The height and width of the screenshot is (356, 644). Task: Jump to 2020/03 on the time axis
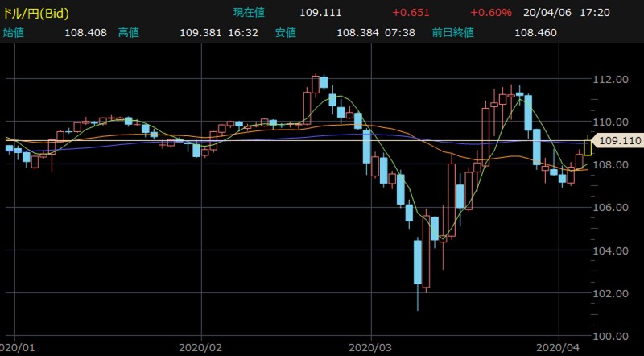370,347
